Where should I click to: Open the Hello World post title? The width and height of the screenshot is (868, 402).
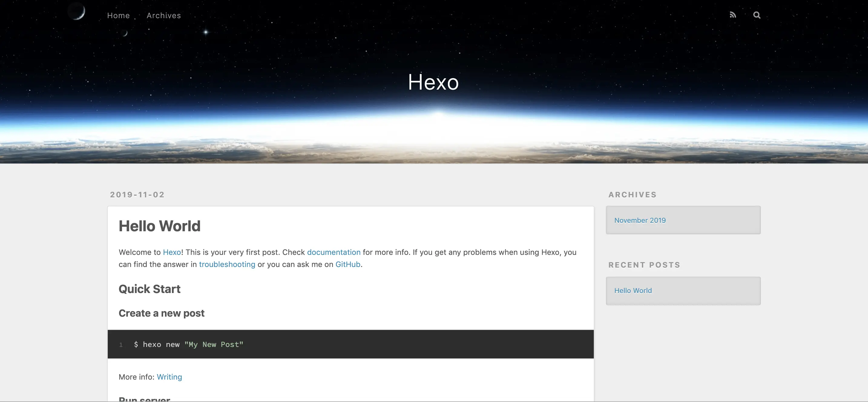(x=159, y=226)
